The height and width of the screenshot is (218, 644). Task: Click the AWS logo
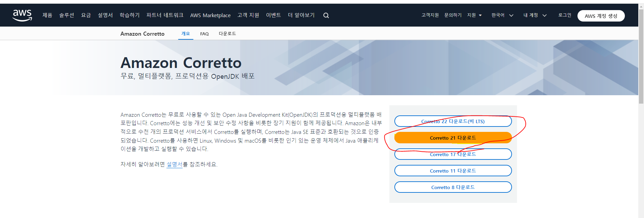pyautogui.click(x=22, y=15)
